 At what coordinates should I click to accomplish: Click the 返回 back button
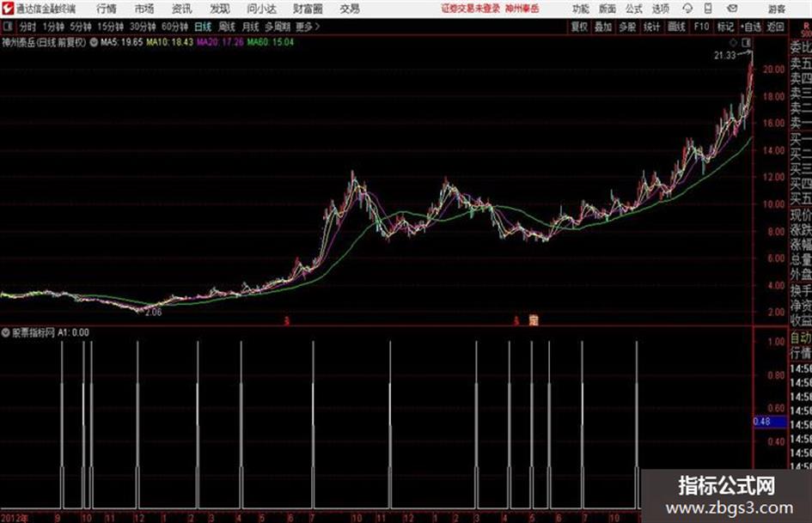point(775,27)
